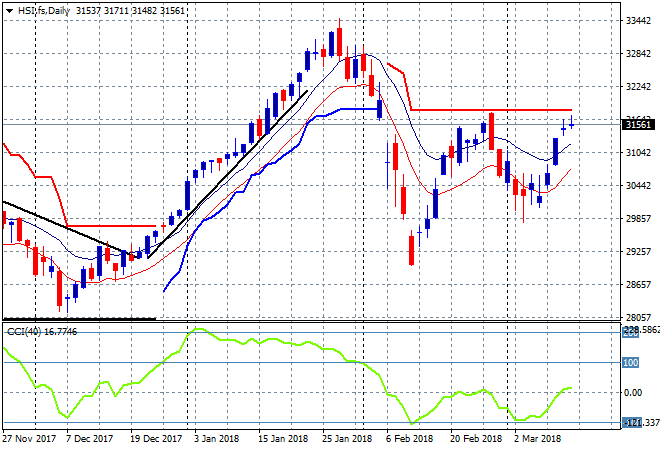This screenshot has width=660, height=450.
Task: Click the lowest red candle after 6 Feb 2018
Action: pos(411,250)
